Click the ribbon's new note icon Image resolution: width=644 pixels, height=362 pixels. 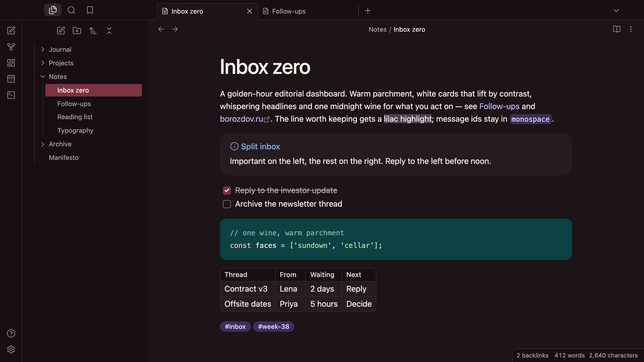coord(11,31)
